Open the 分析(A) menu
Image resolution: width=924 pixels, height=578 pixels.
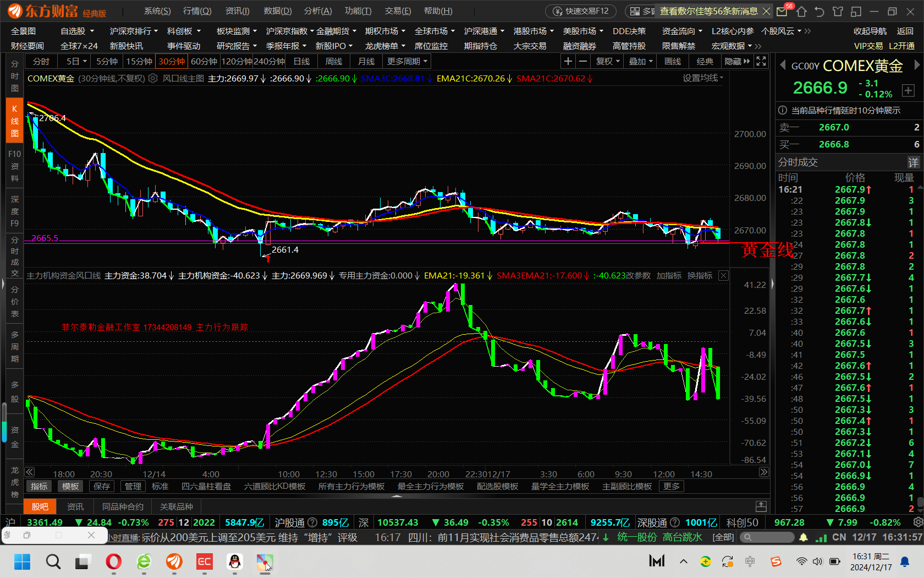318,11
